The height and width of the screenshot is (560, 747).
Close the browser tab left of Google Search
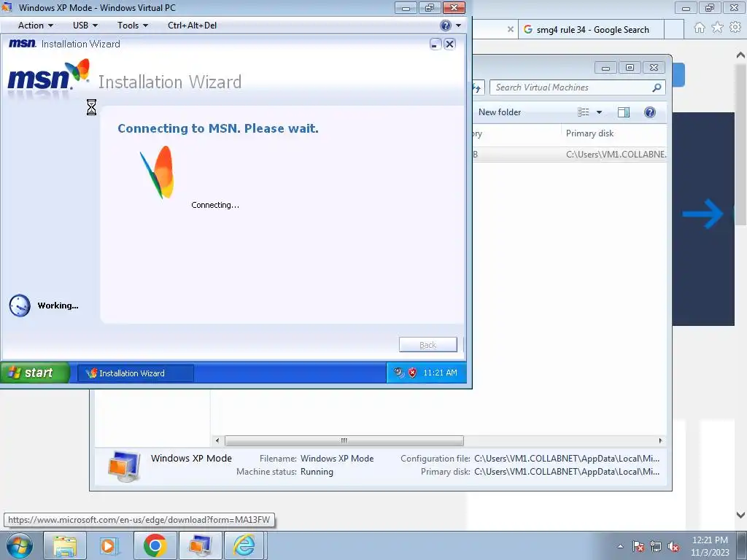[x=510, y=29]
